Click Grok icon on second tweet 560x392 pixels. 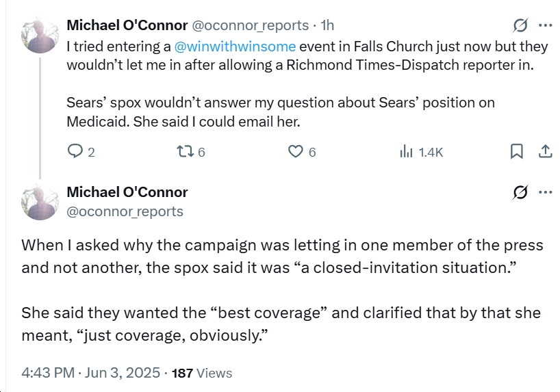[520, 192]
